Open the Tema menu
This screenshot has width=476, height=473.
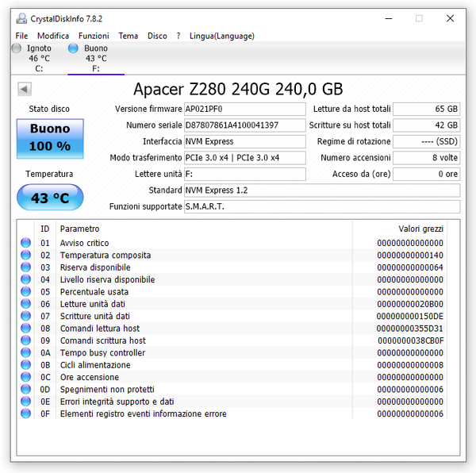click(128, 36)
